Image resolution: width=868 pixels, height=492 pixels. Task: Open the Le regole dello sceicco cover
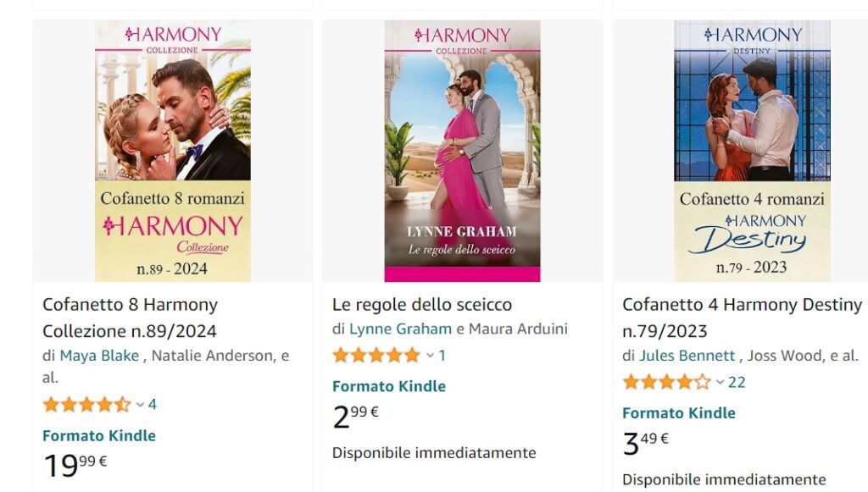(462, 151)
